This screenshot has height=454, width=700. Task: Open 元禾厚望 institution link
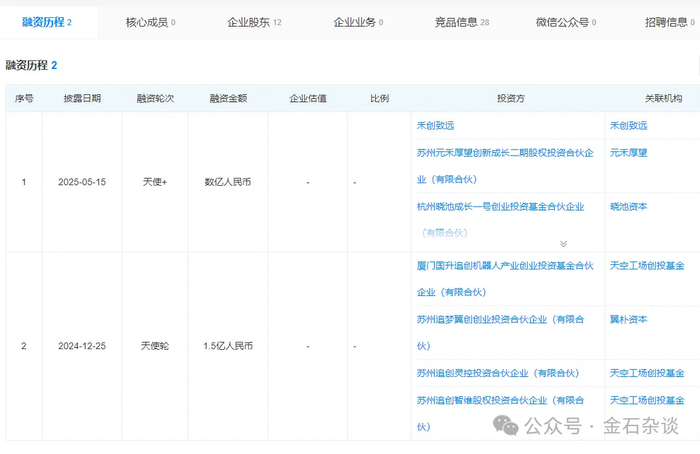[629, 153]
